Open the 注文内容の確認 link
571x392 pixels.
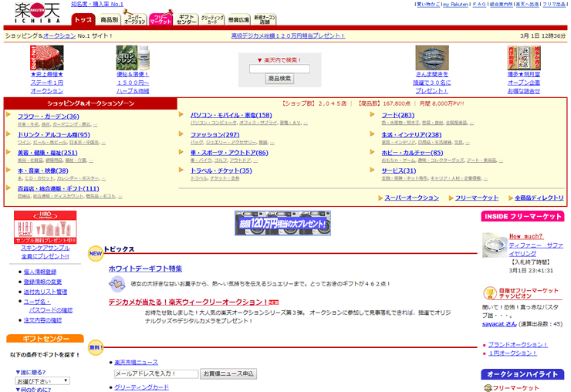click(x=42, y=320)
